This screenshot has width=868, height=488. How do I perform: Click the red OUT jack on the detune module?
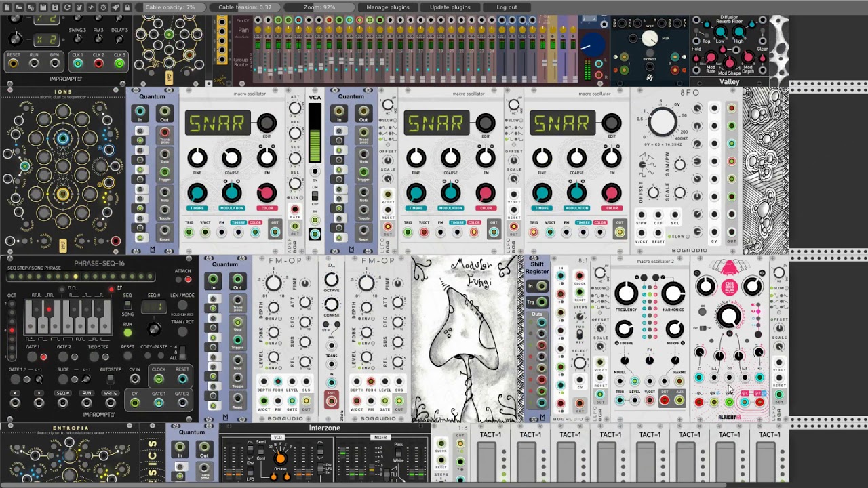pyautogui.click(x=332, y=401)
